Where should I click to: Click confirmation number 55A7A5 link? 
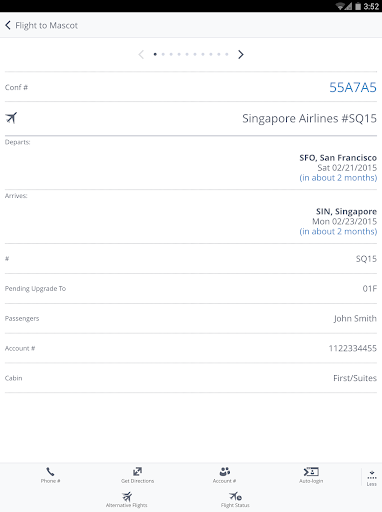[x=353, y=87]
